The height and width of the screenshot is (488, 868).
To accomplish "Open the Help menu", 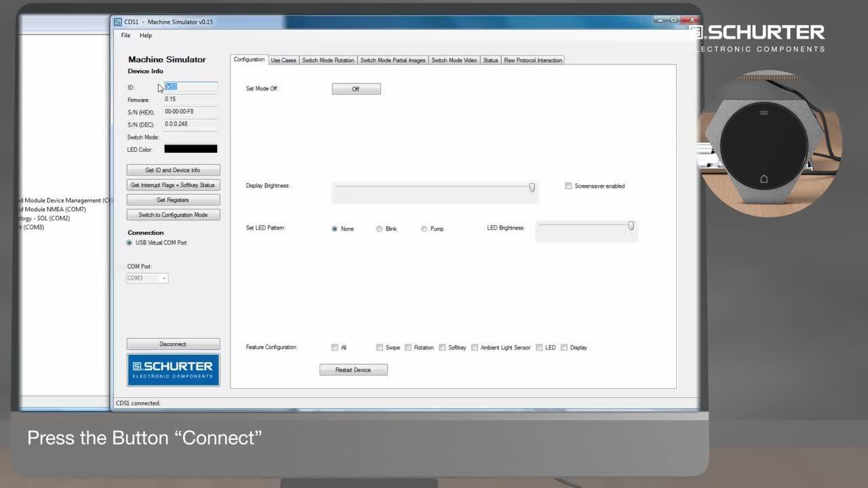I will coord(146,35).
